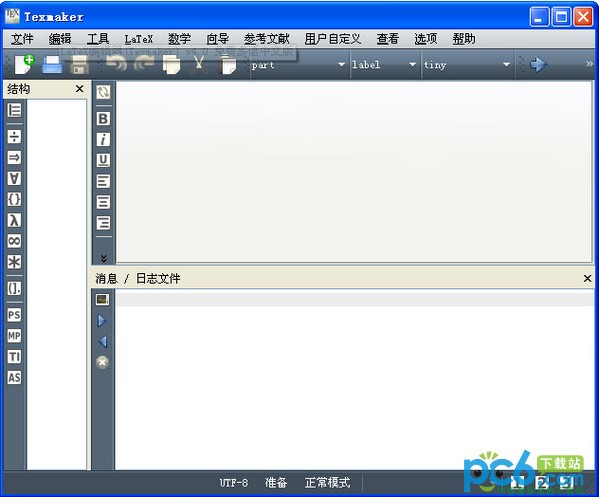Open the MP (MetaPost) commands panel
Viewport: 599px width, 497px height.
coord(15,336)
